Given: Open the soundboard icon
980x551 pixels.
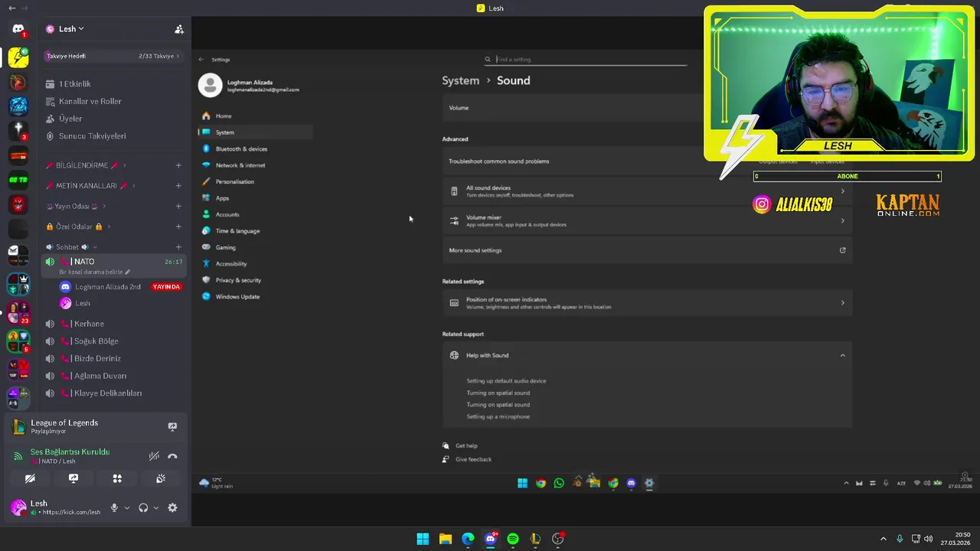Looking at the screenshot, I should (161, 478).
